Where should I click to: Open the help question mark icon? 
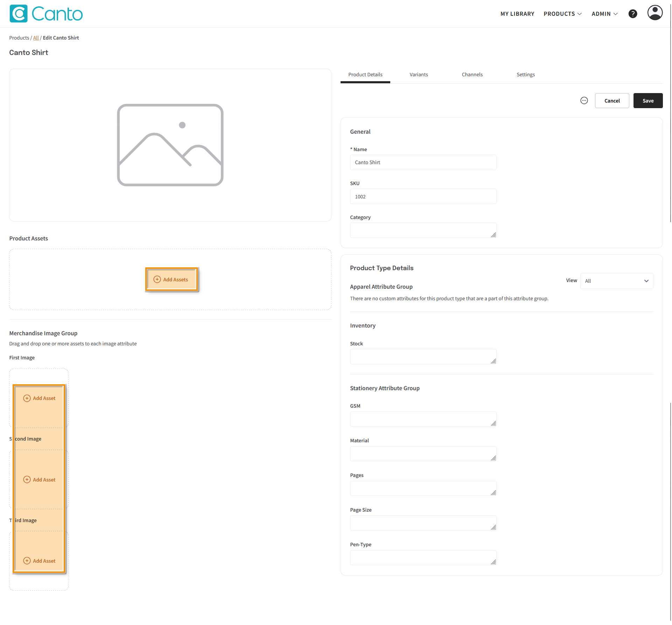point(632,14)
